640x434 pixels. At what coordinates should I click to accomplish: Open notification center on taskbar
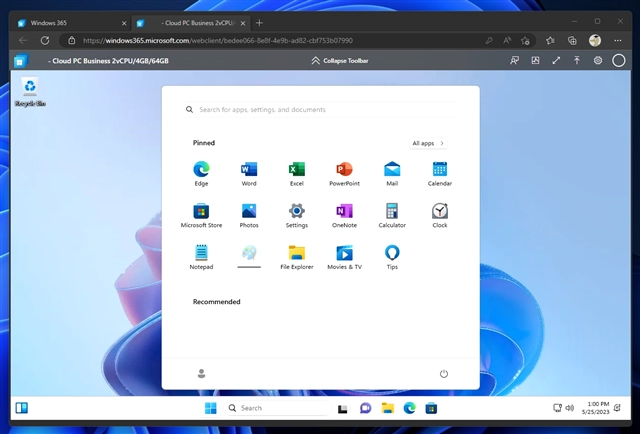[x=618, y=407]
